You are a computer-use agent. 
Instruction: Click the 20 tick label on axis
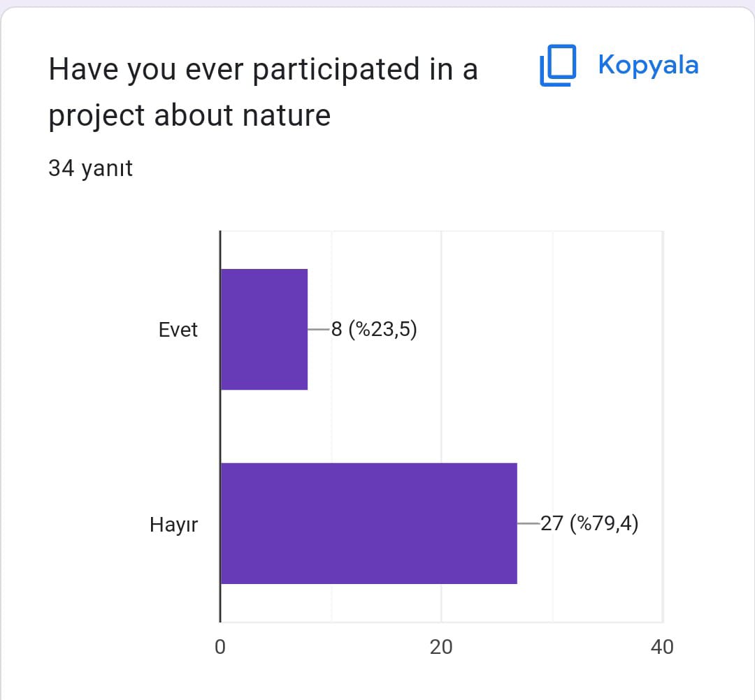441,647
